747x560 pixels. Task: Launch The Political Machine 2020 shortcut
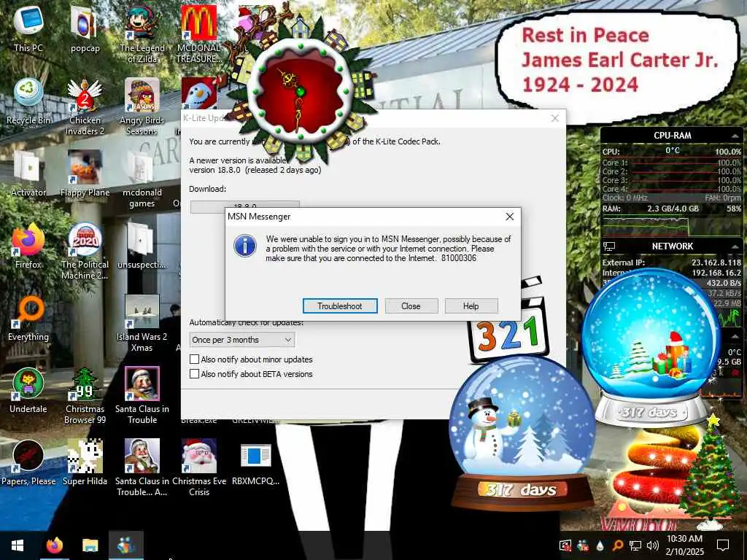pos(85,252)
